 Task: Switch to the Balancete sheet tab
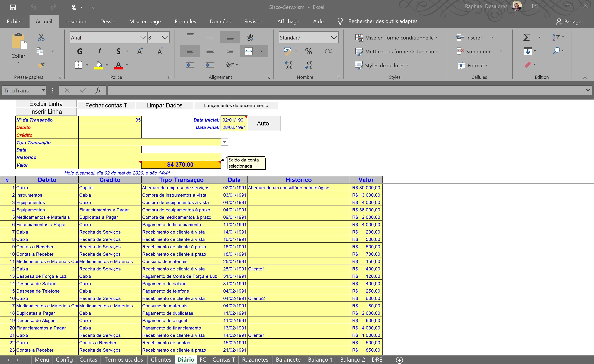pyautogui.click(x=288, y=359)
